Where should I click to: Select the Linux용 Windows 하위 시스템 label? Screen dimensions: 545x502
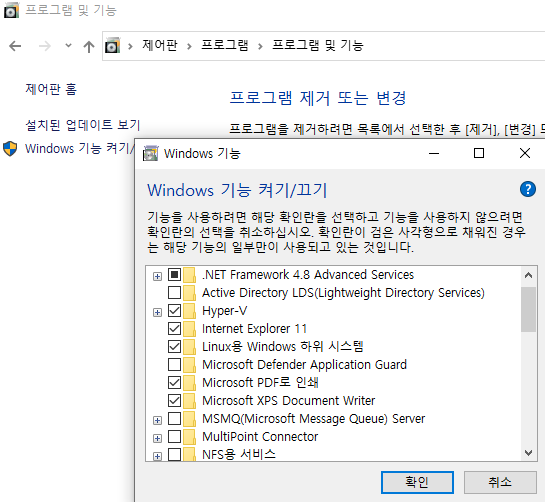(283, 347)
